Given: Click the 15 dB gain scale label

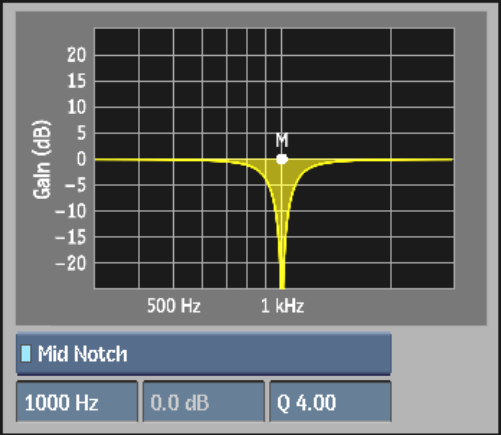Looking at the screenshot, I should (77, 81).
